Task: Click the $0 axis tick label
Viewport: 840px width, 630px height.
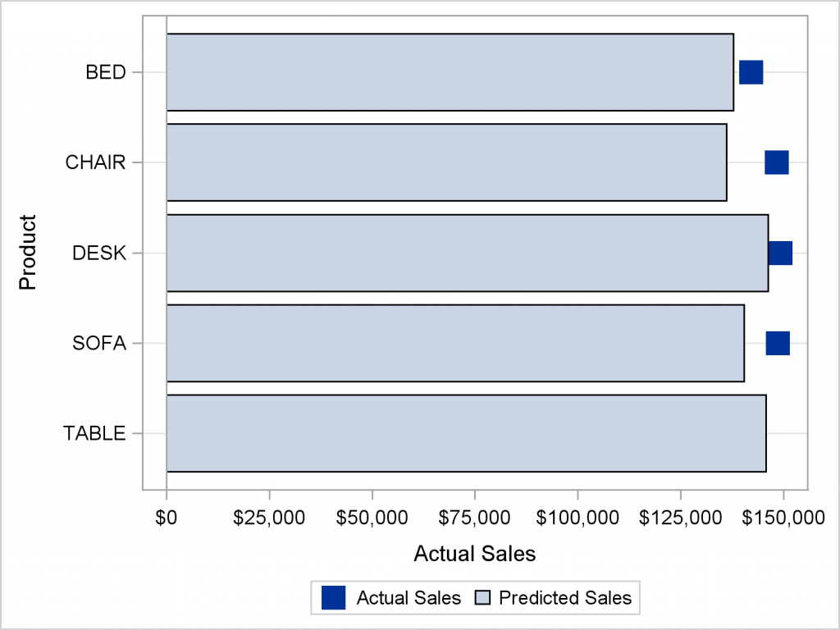Action: [167, 518]
